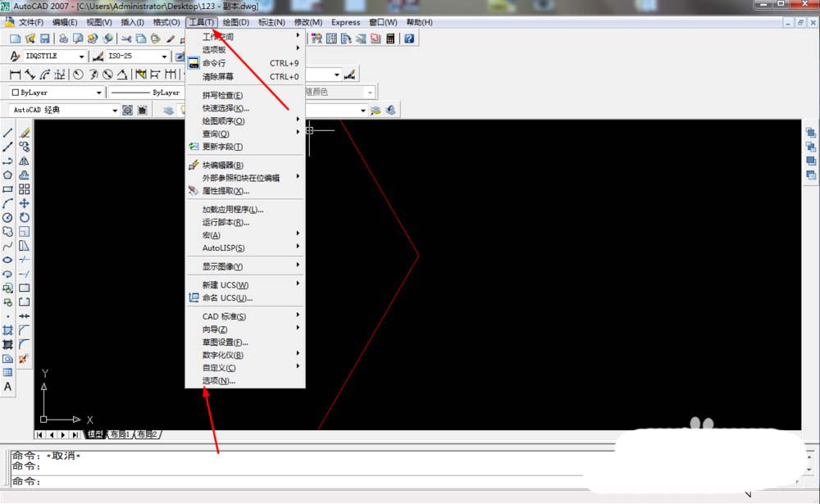
Task: Open the 编辑(E) menu
Action: (65, 22)
